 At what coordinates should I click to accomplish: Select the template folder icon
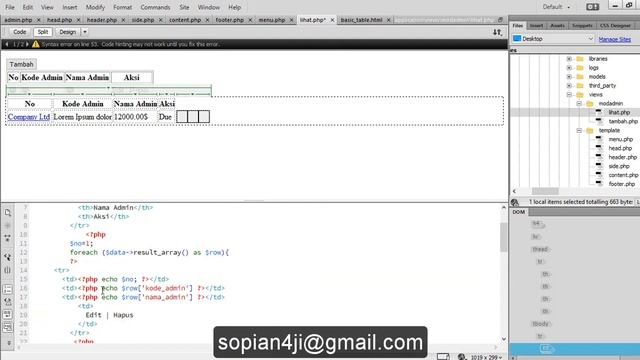[590, 131]
